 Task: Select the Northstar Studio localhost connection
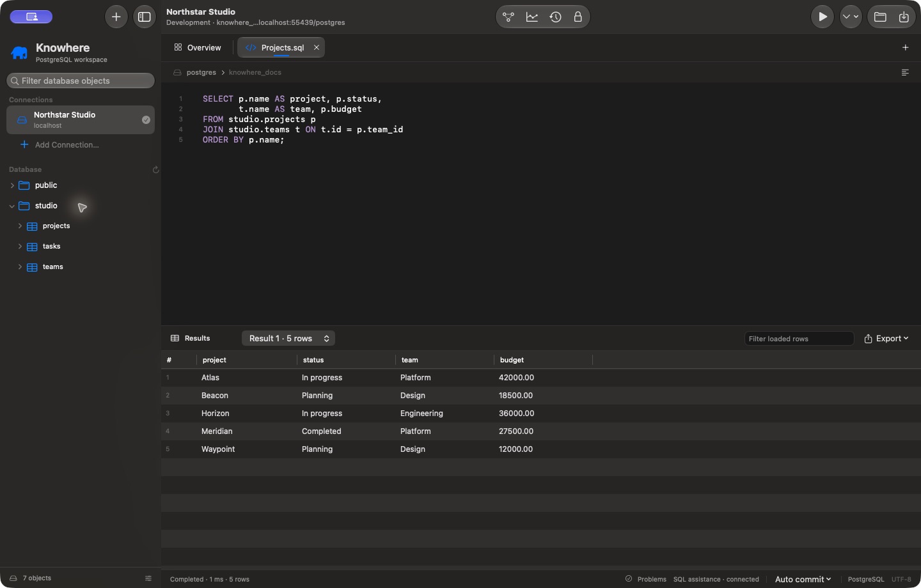coord(81,120)
